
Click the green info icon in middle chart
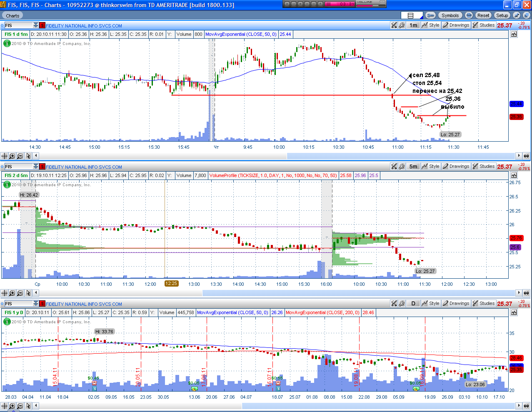7,185
